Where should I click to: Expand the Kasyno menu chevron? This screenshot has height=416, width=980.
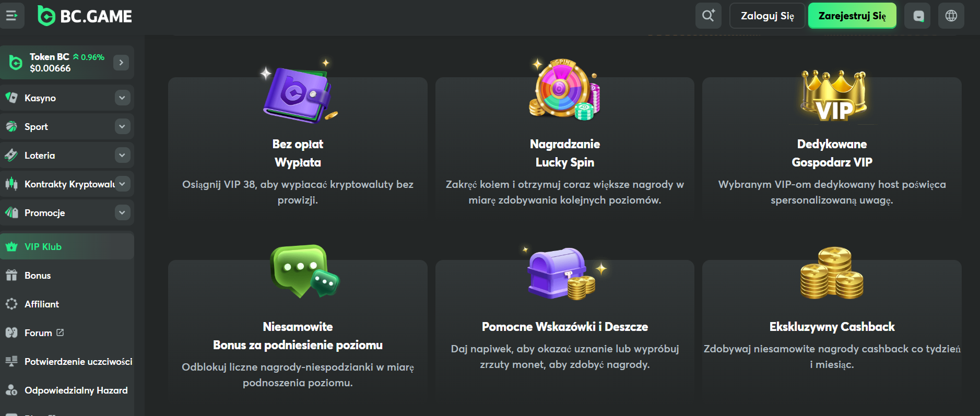(122, 98)
